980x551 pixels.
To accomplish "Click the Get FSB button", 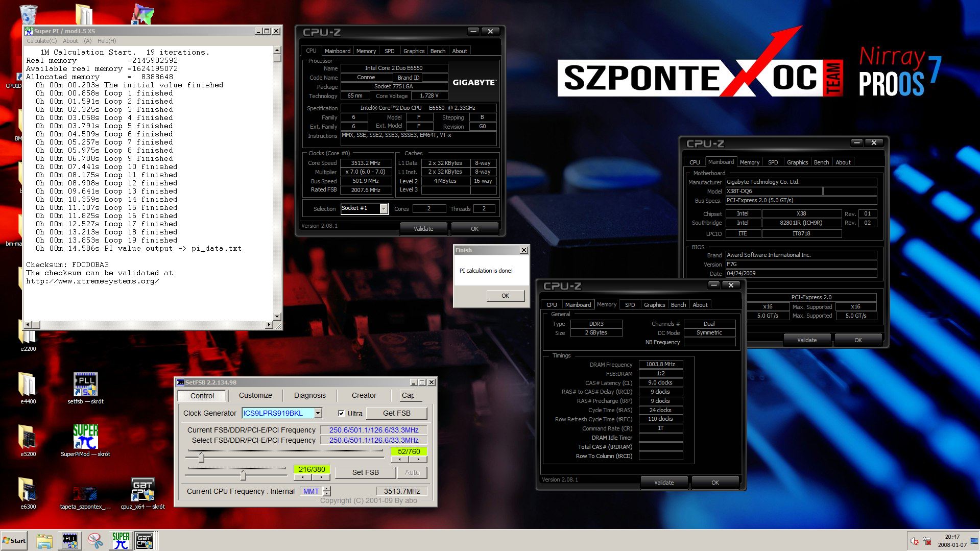I will coord(397,413).
